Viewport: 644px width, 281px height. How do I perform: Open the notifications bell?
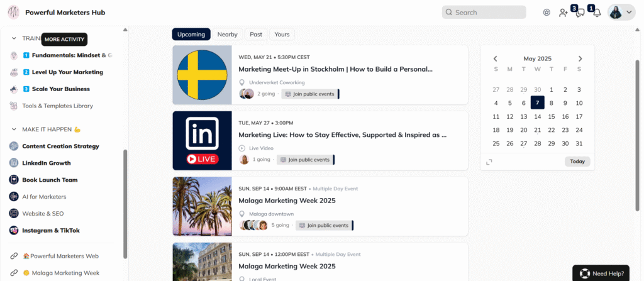597,13
